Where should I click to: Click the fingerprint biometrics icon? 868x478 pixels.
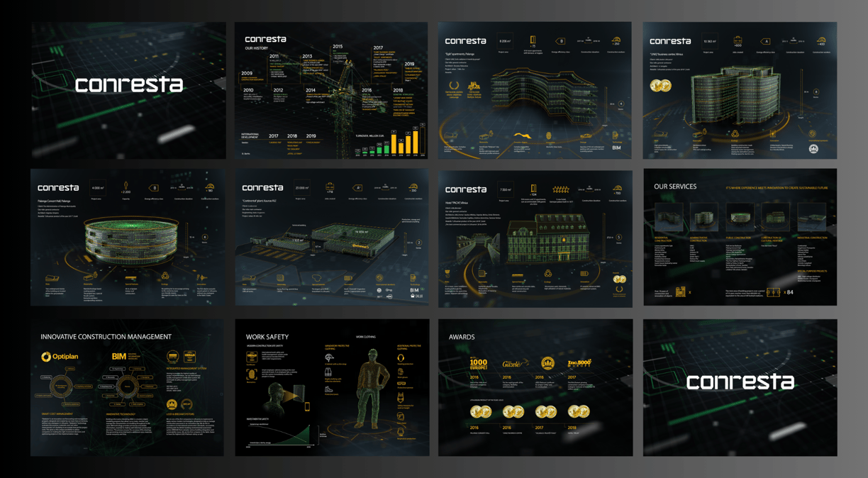point(252,374)
